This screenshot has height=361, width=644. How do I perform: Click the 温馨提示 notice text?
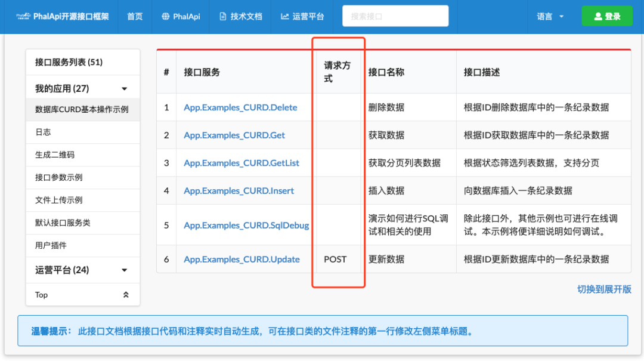(252, 331)
